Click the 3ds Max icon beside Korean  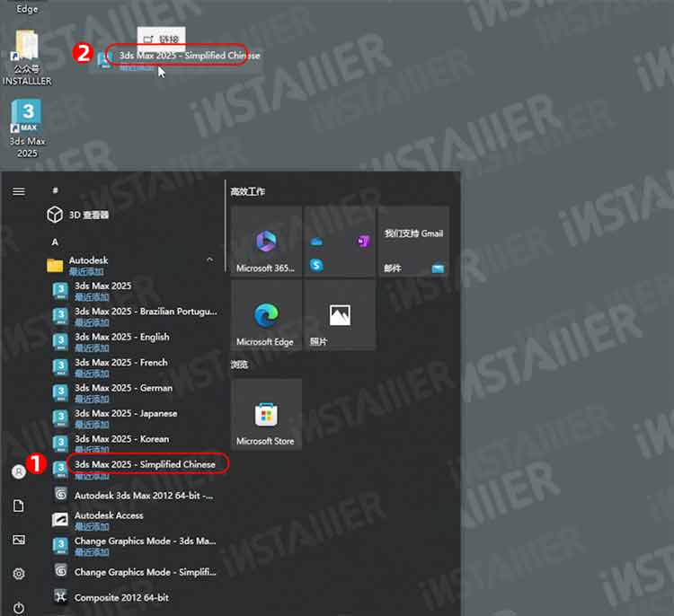pos(60,444)
